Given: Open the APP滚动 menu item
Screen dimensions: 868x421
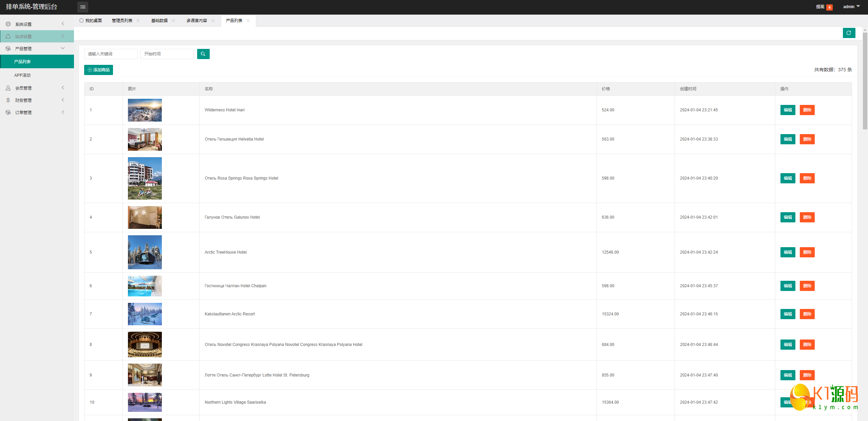Looking at the screenshot, I should (x=22, y=75).
